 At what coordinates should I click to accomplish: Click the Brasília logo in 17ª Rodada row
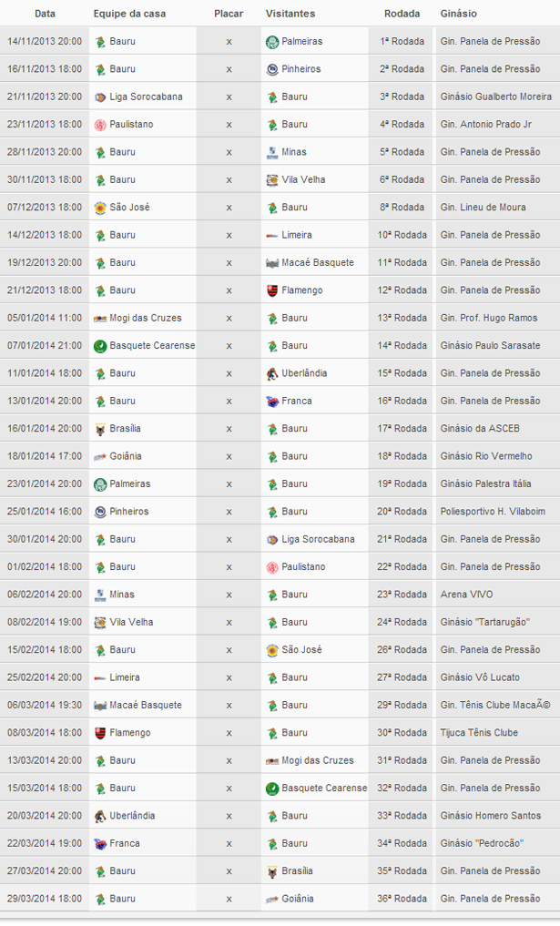[100, 429]
